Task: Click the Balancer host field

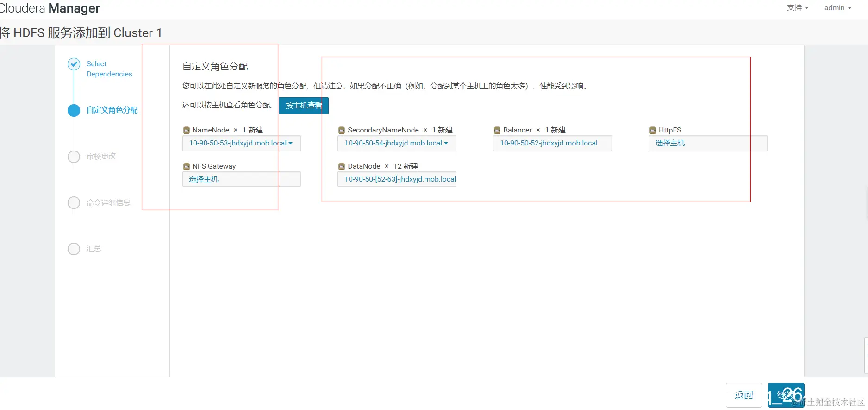Action: pos(552,143)
